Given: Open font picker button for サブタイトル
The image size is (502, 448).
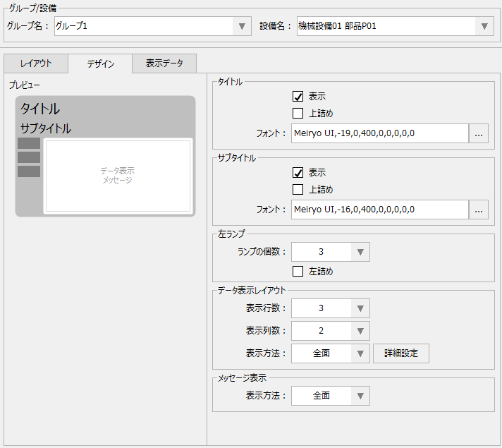Looking at the screenshot, I should point(479,210).
